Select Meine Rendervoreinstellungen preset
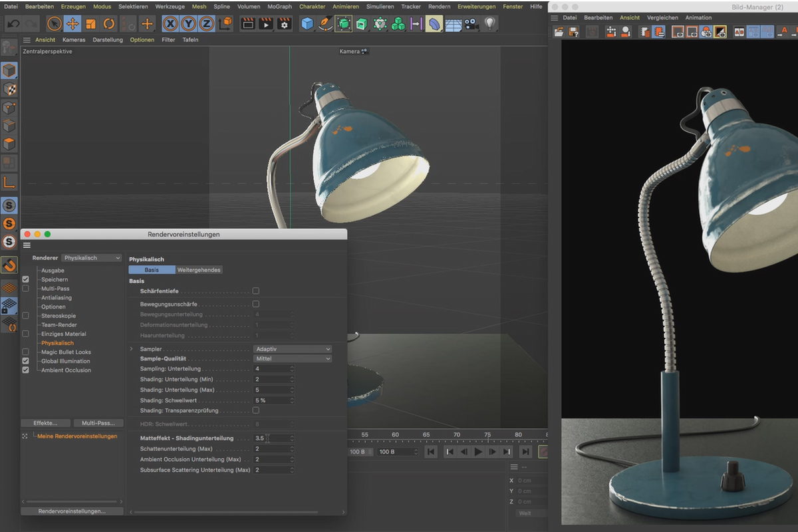798x532 pixels. pos(77,436)
